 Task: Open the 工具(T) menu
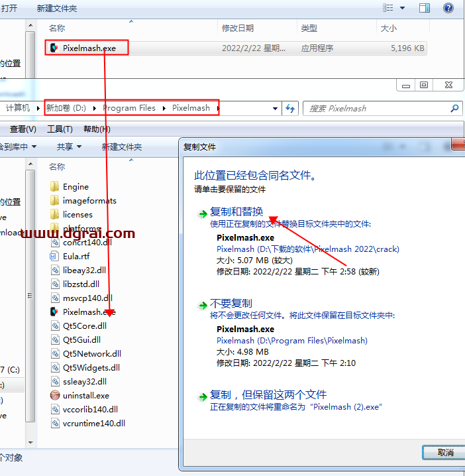click(60, 129)
